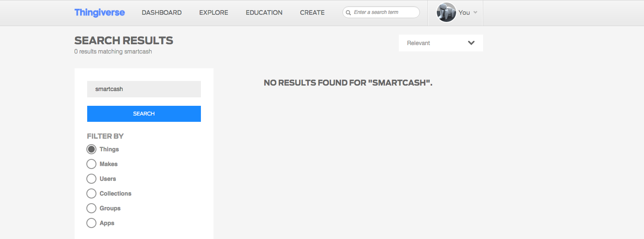Click the 'No results found' message
The width and height of the screenshot is (644, 239).
coord(348,83)
